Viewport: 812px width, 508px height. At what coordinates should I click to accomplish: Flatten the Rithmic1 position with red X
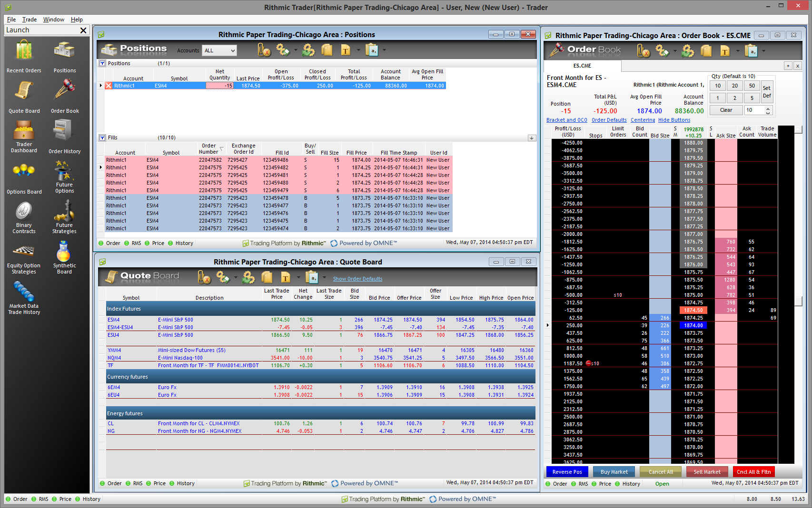[109, 86]
